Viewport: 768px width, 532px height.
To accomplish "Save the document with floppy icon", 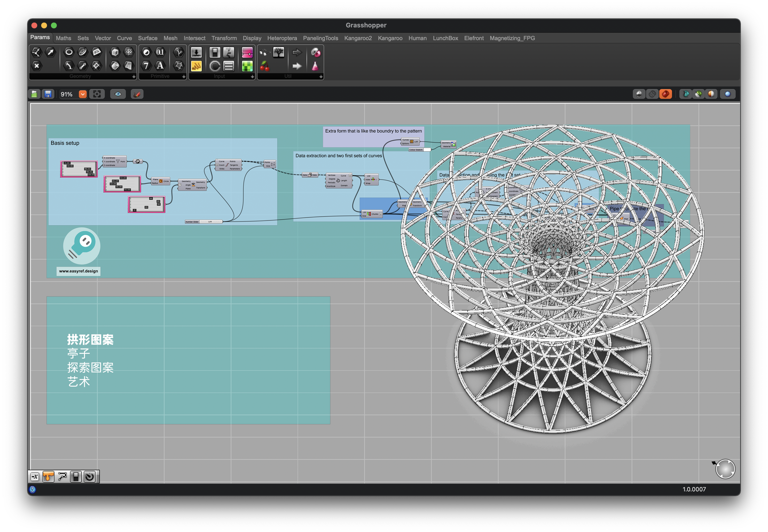I will click(48, 94).
